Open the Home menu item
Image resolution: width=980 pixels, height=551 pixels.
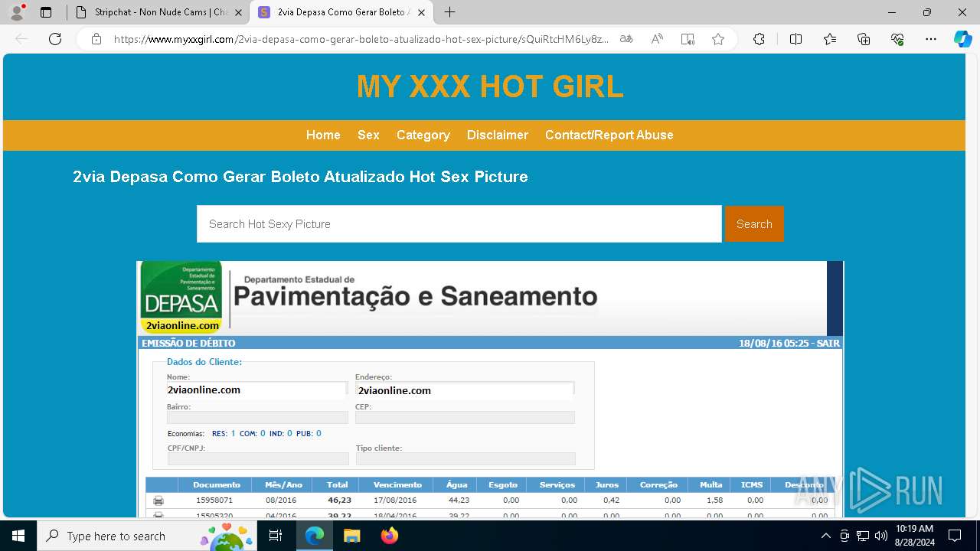[x=323, y=135]
